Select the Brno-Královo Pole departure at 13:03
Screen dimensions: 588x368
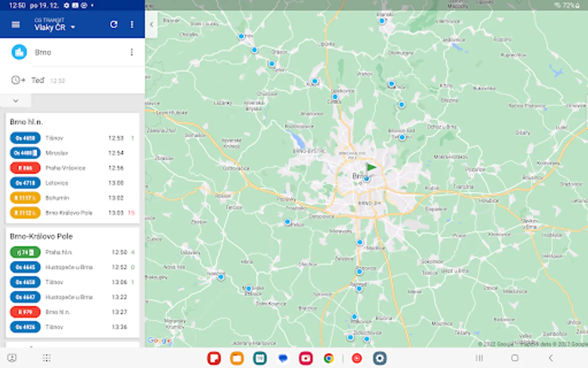(x=72, y=213)
